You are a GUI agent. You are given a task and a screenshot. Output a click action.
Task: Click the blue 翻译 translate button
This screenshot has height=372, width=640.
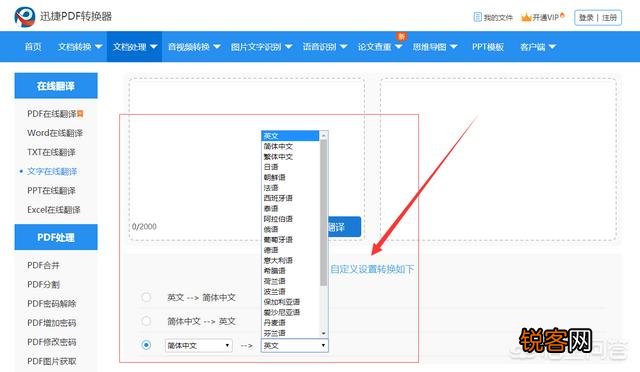click(344, 227)
